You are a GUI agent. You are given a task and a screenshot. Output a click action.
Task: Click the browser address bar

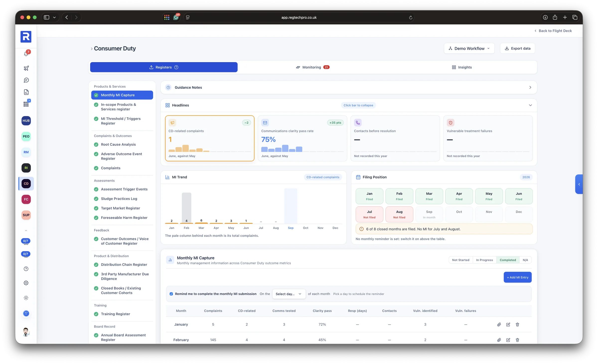coord(299,17)
